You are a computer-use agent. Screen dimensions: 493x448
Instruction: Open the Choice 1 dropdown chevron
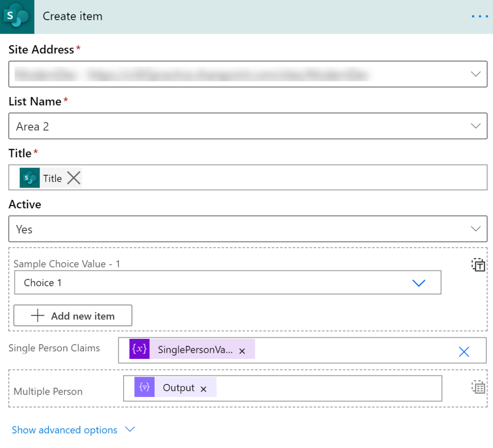(x=418, y=283)
